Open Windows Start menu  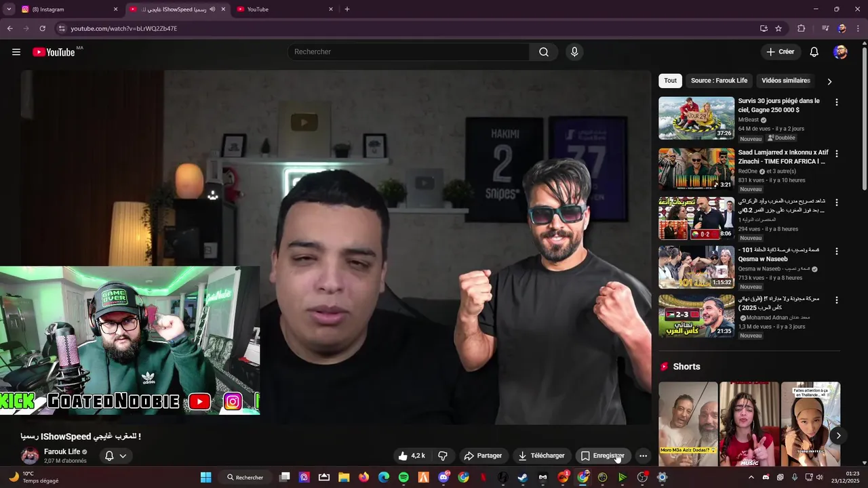tap(205, 477)
